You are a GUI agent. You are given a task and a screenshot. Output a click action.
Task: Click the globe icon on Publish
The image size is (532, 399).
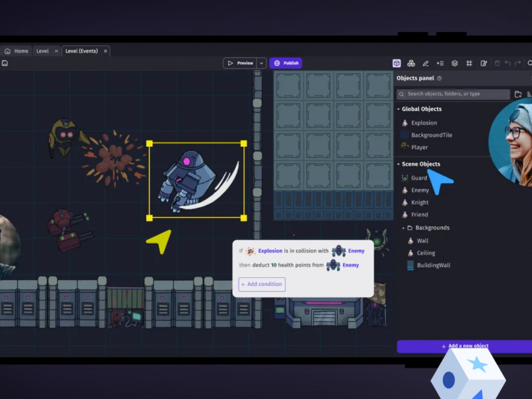coord(277,63)
